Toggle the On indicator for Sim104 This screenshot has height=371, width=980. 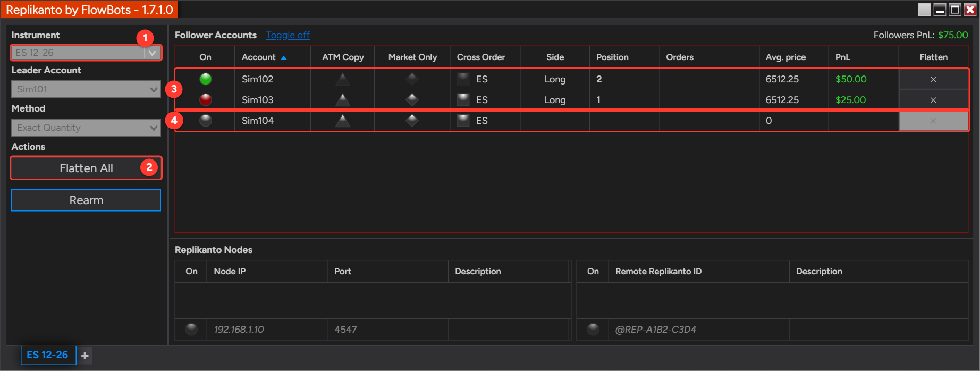click(205, 120)
